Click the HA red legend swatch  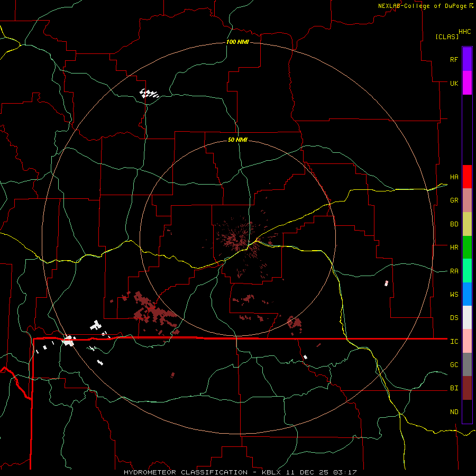point(467,177)
